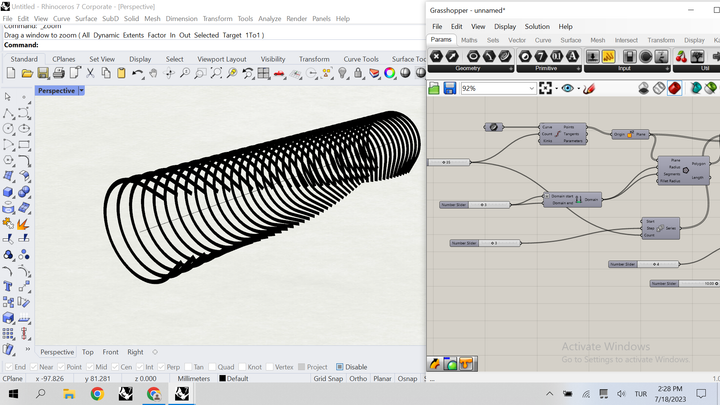Viewport: 720px width, 405px height.
Task: Open the 92% zoom level dropdown
Action: 532,88
